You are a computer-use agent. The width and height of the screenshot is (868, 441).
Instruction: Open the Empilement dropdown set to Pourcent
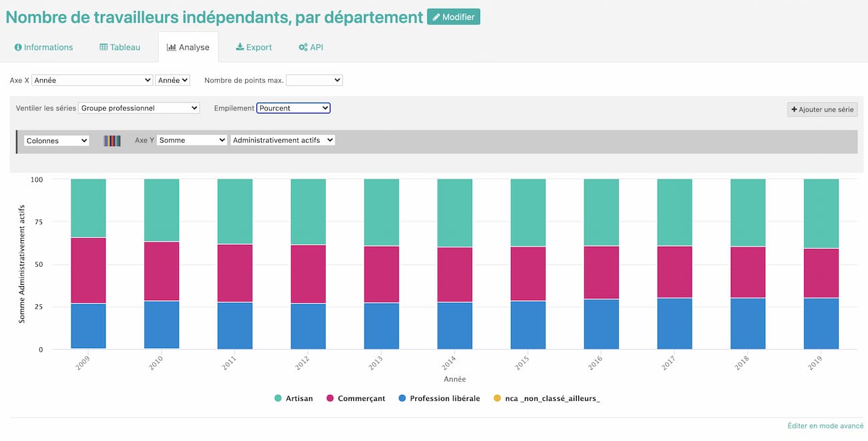click(293, 108)
